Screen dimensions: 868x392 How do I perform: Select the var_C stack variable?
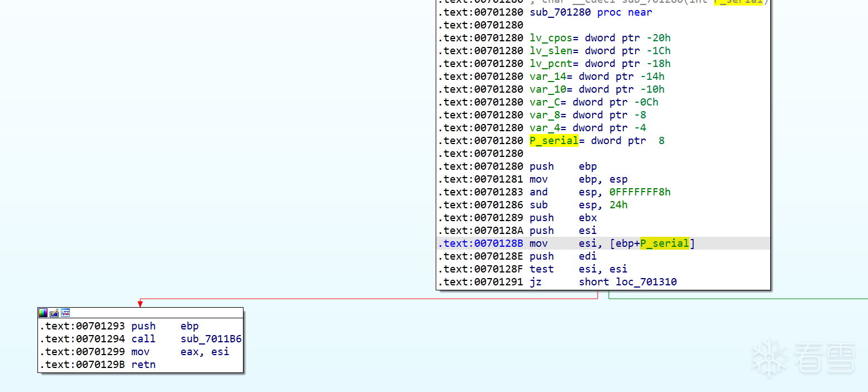point(545,102)
